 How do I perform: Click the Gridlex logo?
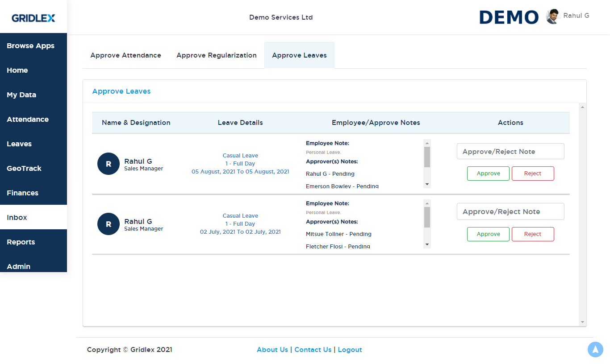pyautogui.click(x=33, y=18)
